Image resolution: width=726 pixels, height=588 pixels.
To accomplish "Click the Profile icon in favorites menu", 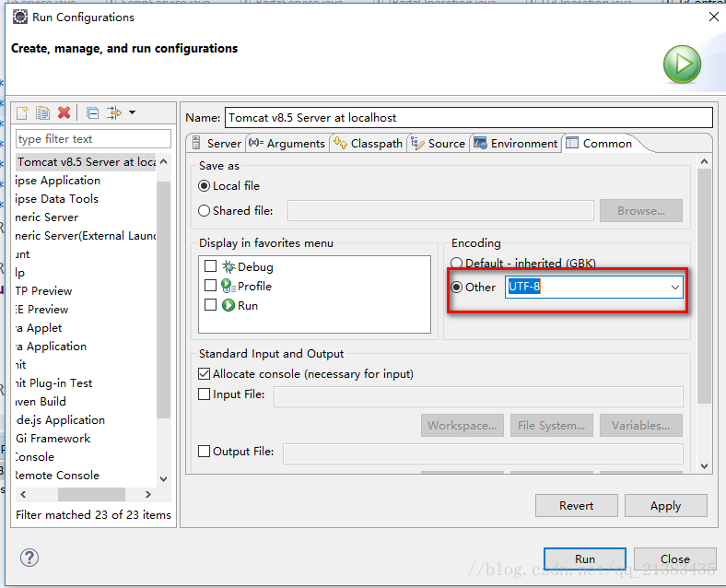I will point(228,286).
